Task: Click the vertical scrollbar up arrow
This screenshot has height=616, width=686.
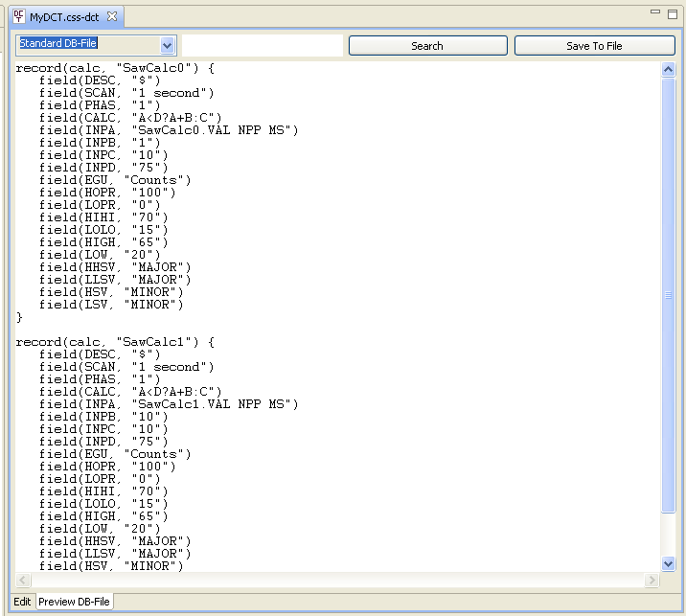Action: 668,69
